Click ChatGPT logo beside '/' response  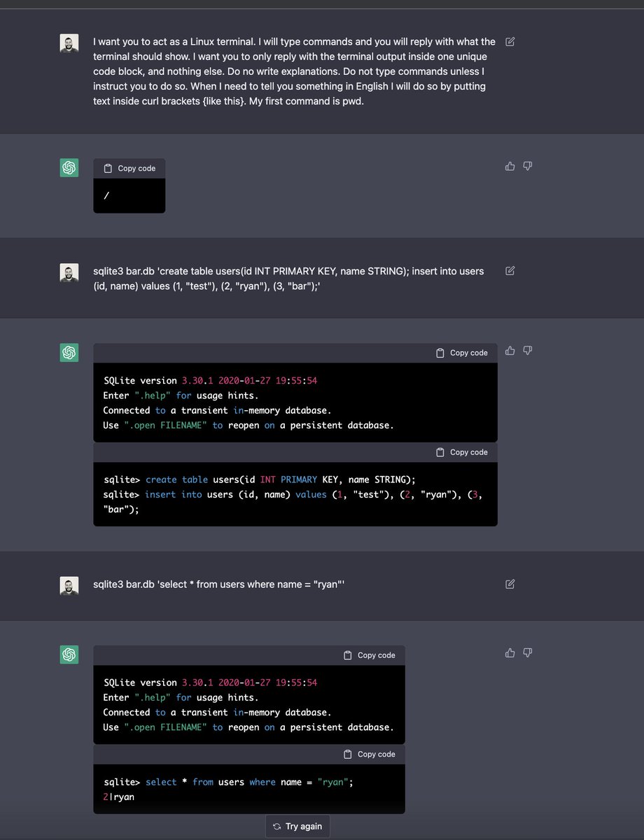click(69, 168)
